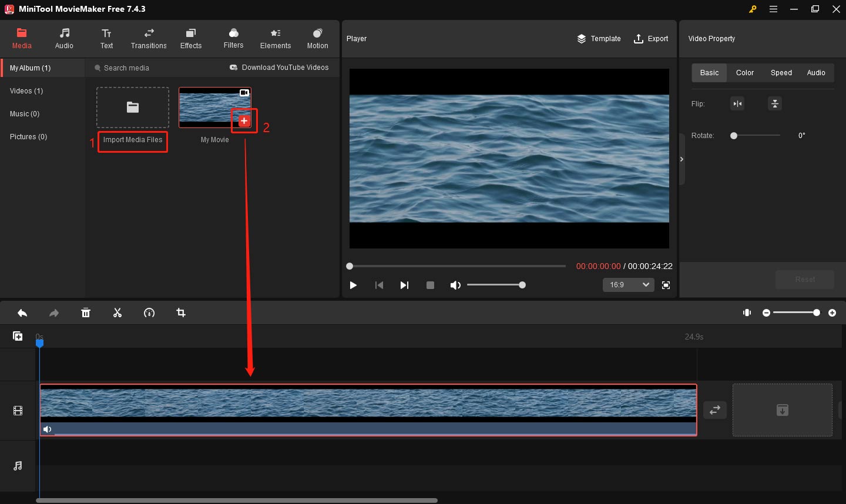Click the empty clip placeholder slot

[x=783, y=410]
